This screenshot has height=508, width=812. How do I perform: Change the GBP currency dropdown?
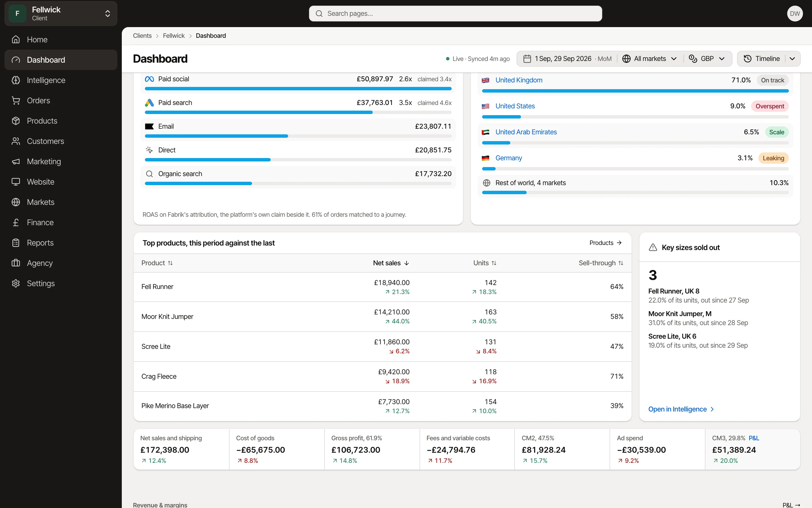coord(707,59)
